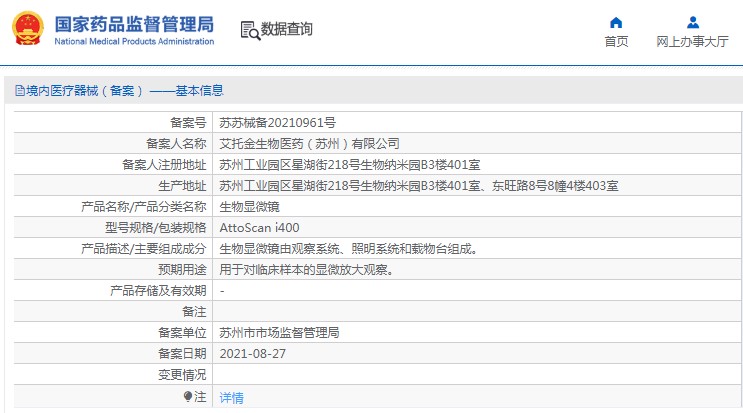Open the home page house icon
This screenshot has width=743, height=413.
tap(616, 22)
